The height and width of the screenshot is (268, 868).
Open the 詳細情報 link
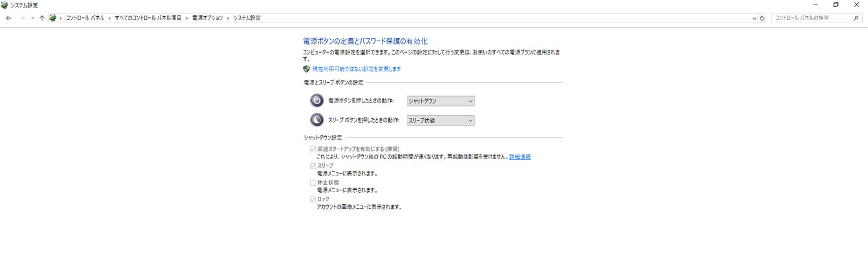520,157
